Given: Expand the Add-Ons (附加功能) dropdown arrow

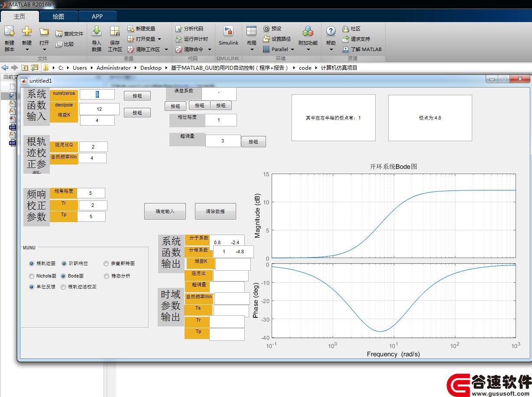Looking at the screenshot, I should point(308,50).
